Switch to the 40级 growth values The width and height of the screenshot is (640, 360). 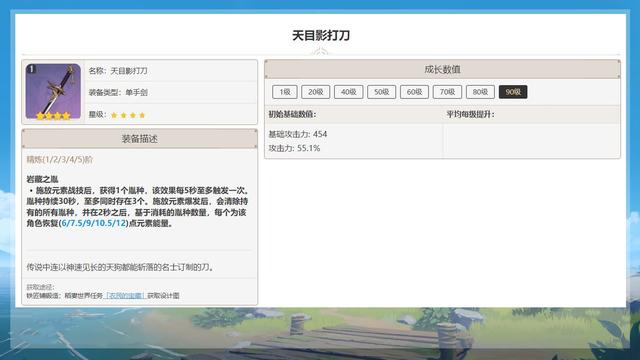coord(349,92)
